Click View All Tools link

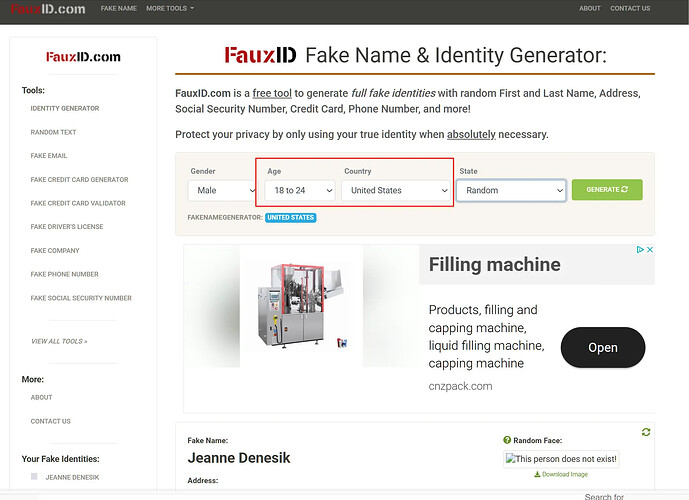coord(59,341)
